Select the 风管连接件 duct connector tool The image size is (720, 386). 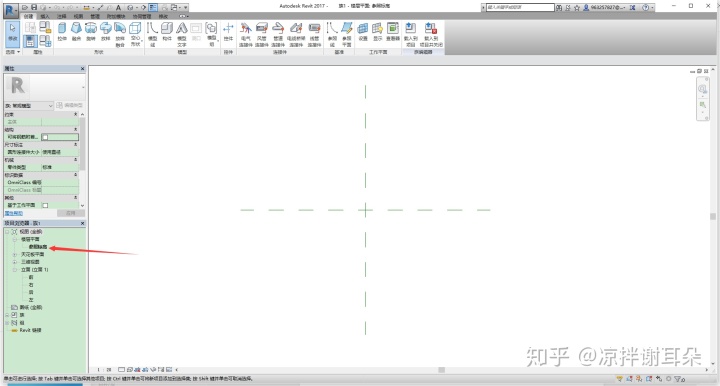(x=262, y=34)
